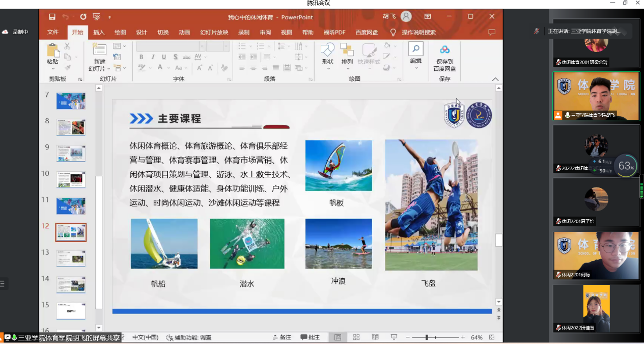
Task: Click the italic formatting icon
Action: (153, 57)
